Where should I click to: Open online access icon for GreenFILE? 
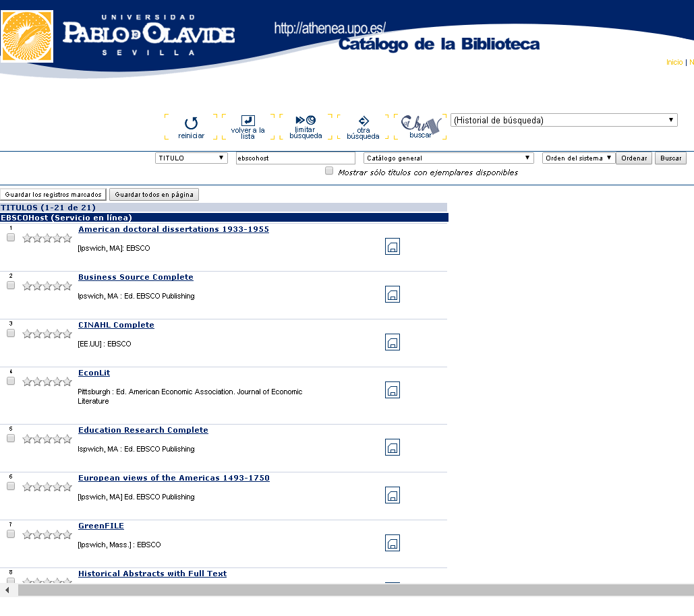tap(393, 543)
